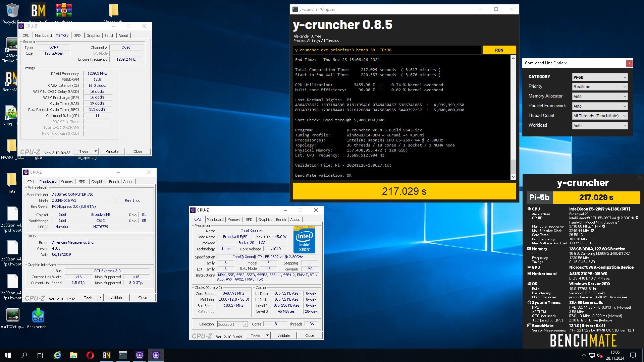Open the Priority dropdown set to Realtime

click(x=600, y=86)
